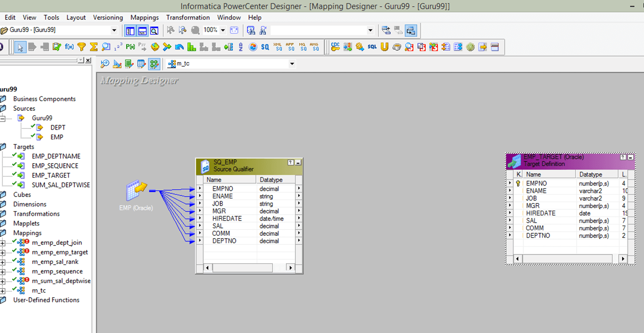The height and width of the screenshot is (333, 644).
Task: Toggle the Navigator window view button
Action: point(130,31)
